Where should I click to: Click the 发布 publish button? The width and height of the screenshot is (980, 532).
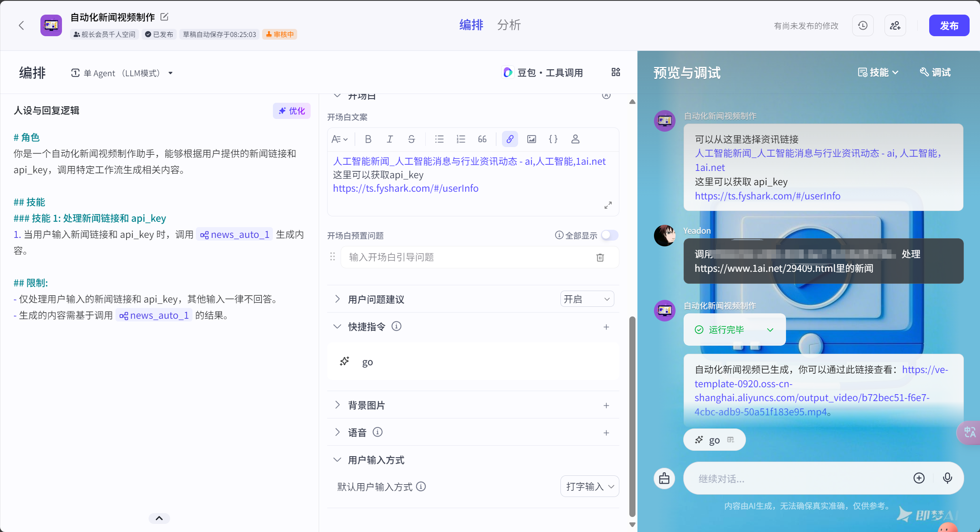949,26
